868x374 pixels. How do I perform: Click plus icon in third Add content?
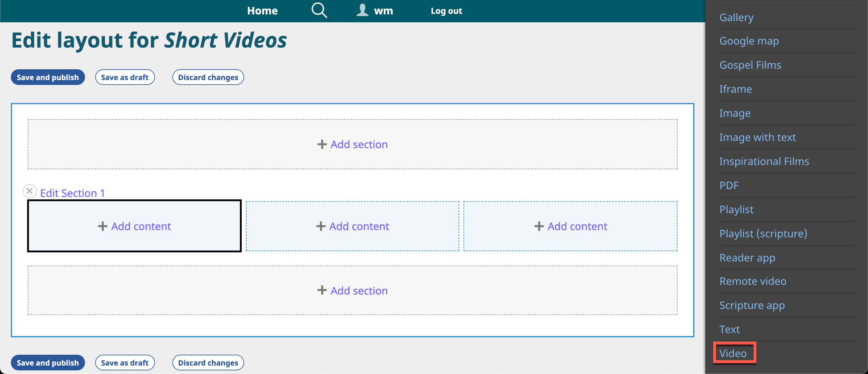pyautogui.click(x=539, y=226)
